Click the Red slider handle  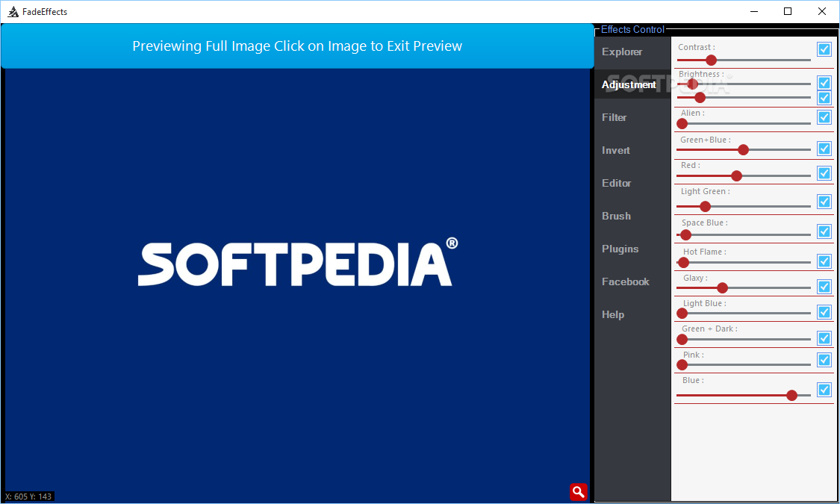point(737,175)
